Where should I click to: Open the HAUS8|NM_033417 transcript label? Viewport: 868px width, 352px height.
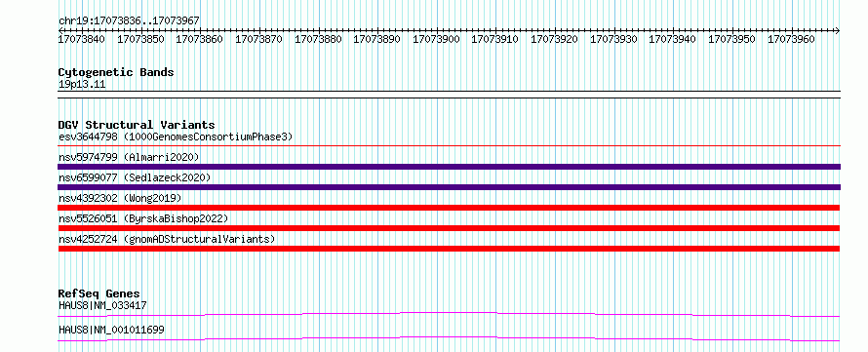tap(102, 305)
